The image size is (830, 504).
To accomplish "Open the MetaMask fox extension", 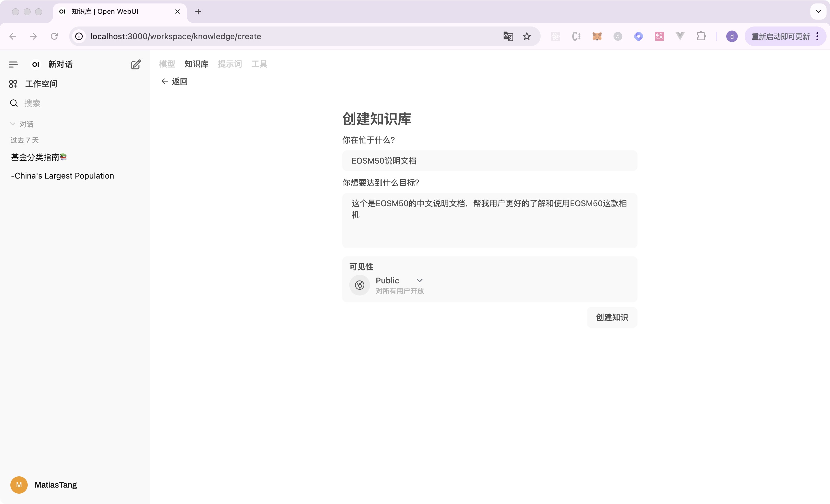I will click(597, 36).
